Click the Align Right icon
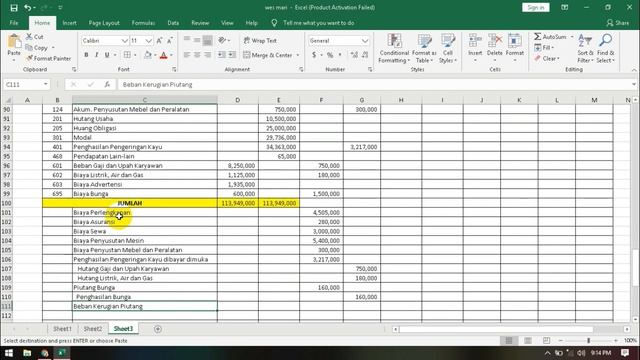 (207, 55)
